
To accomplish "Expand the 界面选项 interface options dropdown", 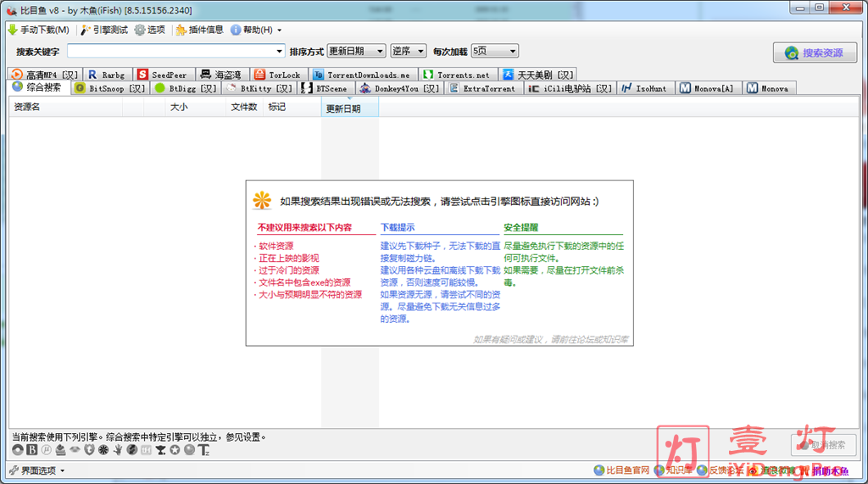I will [x=37, y=470].
